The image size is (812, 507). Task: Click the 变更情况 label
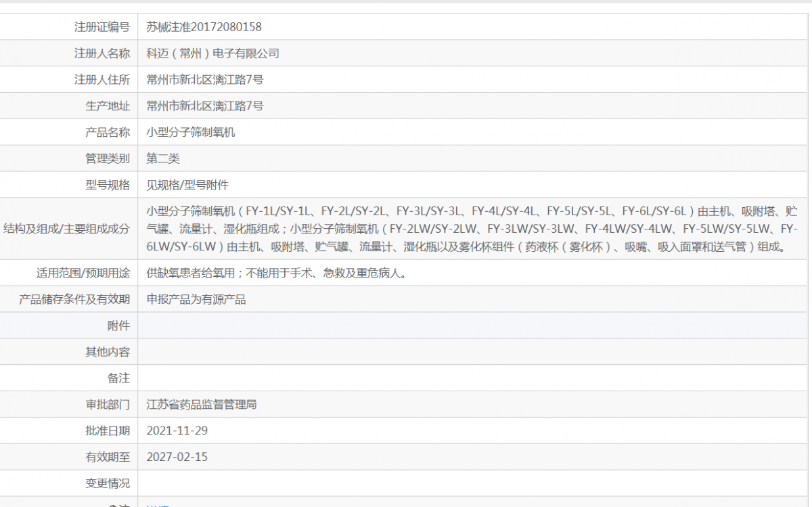(108, 484)
